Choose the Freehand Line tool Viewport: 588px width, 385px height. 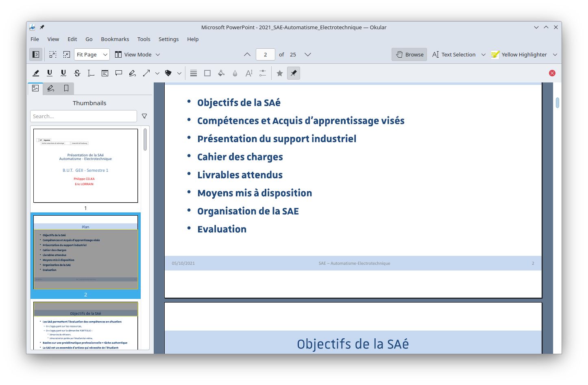[133, 73]
